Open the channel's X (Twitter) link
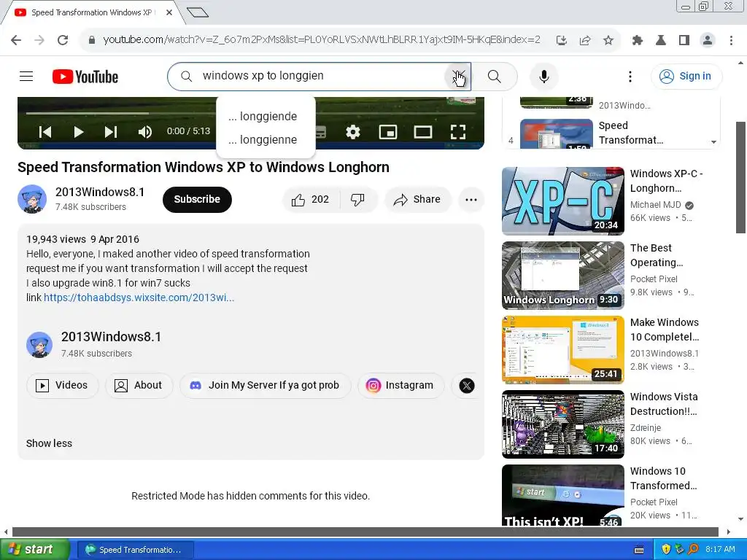 tap(466, 385)
